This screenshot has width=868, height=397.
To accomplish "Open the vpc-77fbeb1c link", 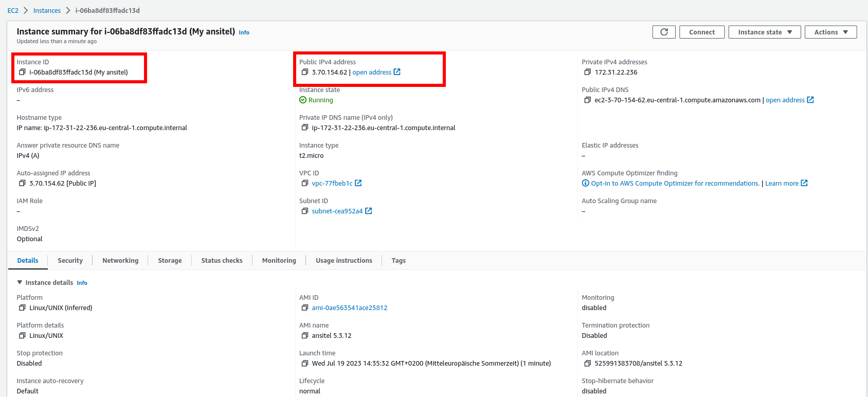I will (332, 184).
